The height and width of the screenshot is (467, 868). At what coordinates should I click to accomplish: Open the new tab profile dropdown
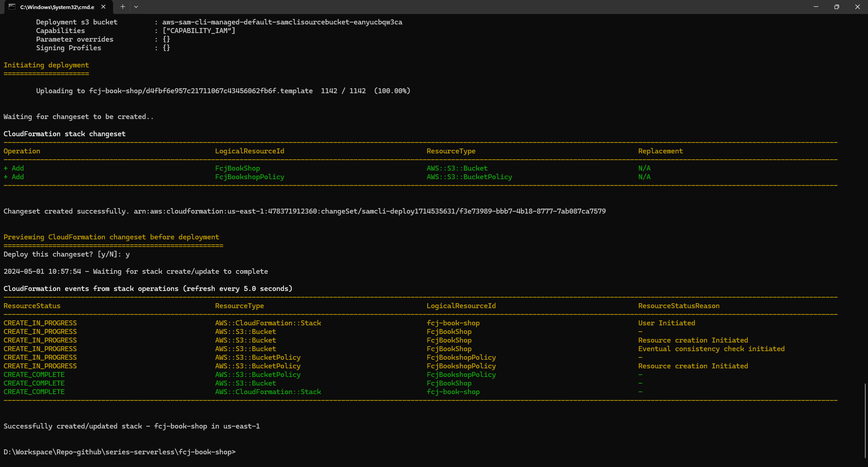(x=136, y=7)
